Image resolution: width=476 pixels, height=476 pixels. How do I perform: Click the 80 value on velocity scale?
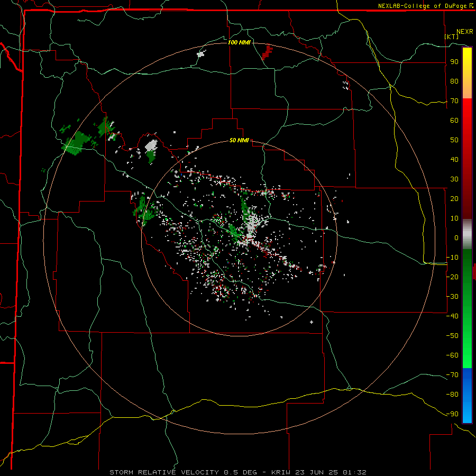pos(454,81)
